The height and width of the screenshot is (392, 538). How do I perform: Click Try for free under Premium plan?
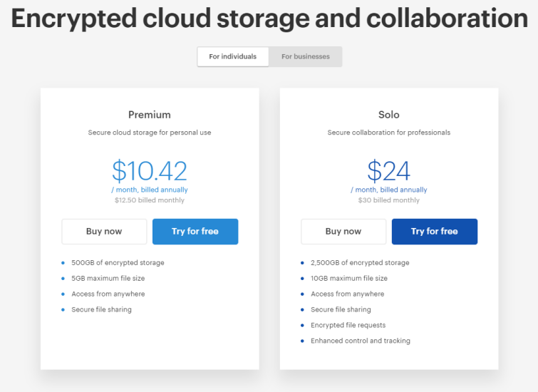(195, 232)
